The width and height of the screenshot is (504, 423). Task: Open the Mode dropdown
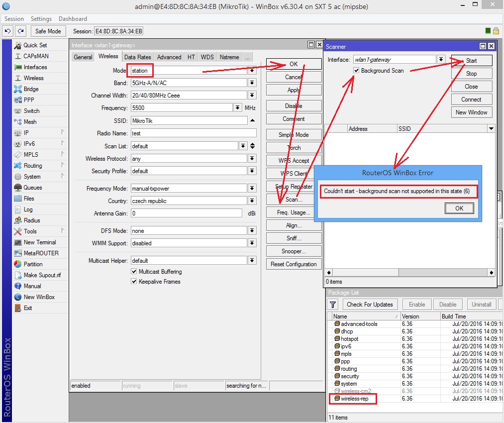(x=252, y=70)
